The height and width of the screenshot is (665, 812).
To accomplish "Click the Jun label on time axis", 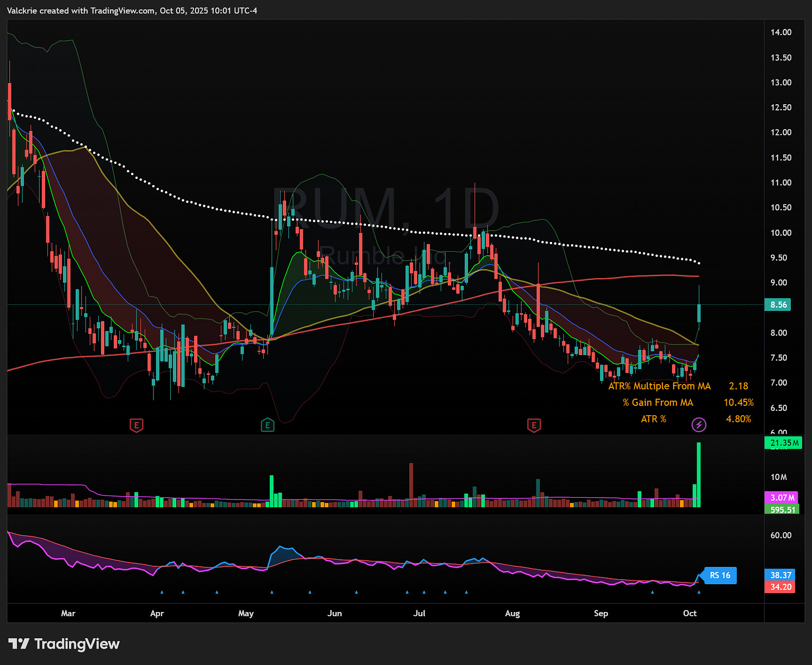I will [335, 613].
